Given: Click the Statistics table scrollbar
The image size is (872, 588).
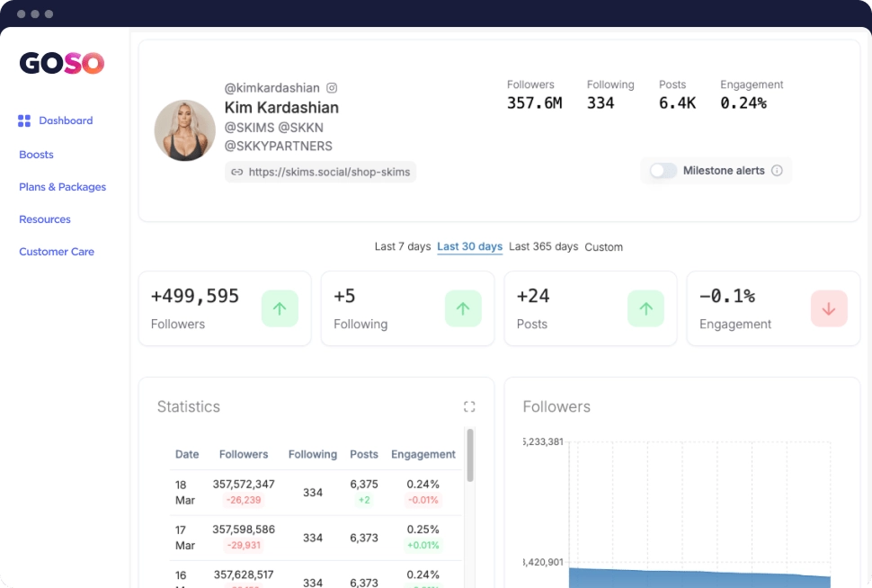Looking at the screenshot, I should [470, 455].
